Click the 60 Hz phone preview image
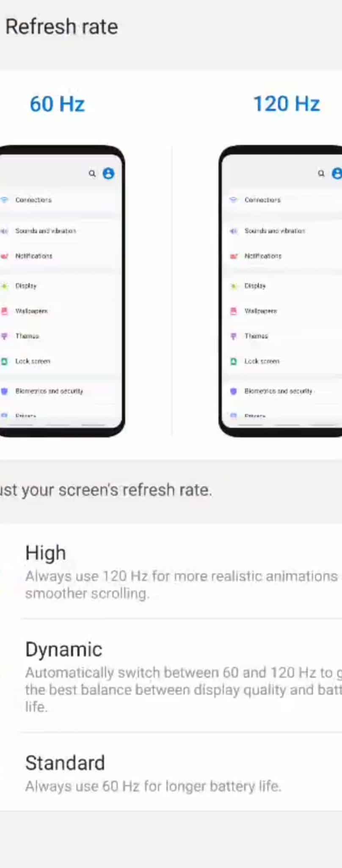The image size is (342, 868). (x=62, y=291)
